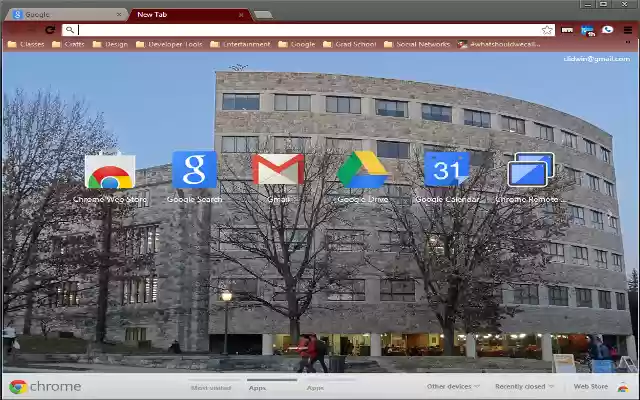Open the Chrome menu hamburger icon
Viewport: 640px width, 400px height.
(x=628, y=30)
